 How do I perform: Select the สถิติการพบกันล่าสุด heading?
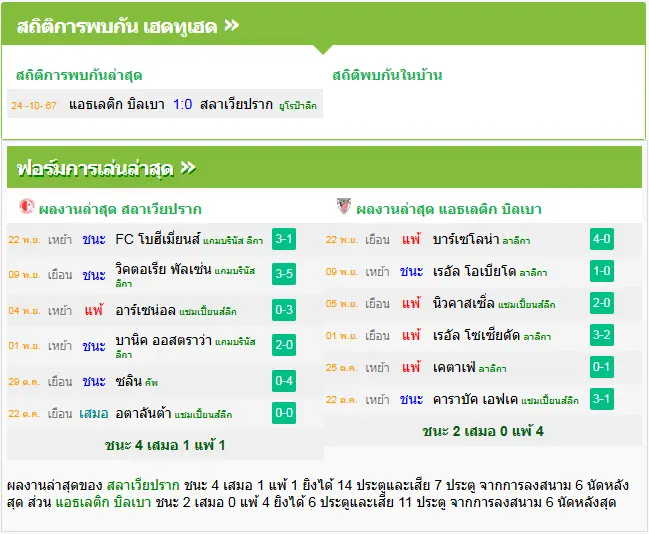[x=79, y=75]
